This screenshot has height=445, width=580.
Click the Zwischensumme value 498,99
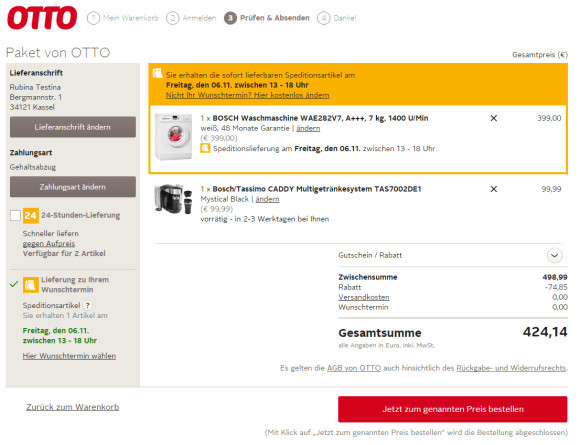click(555, 277)
